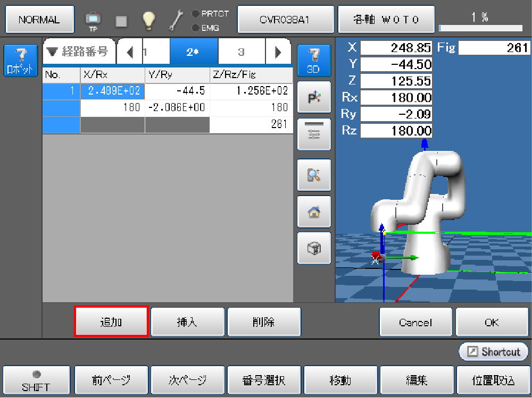Reset 3D view with home icon
The width and height of the screenshot is (532, 398).
[x=314, y=211]
